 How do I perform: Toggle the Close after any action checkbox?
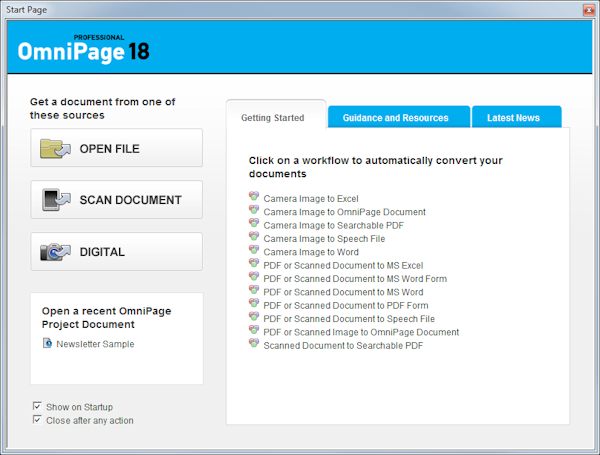click(37, 420)
